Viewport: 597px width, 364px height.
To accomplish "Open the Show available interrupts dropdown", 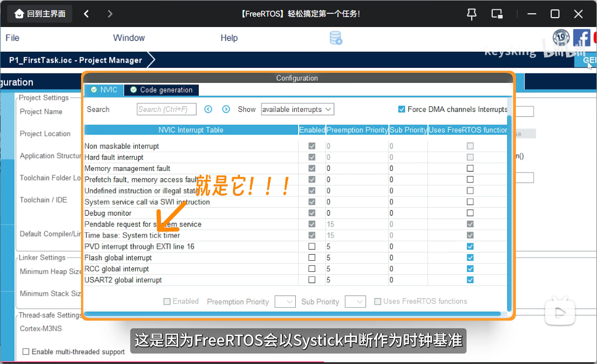I will tap(297, 109).
